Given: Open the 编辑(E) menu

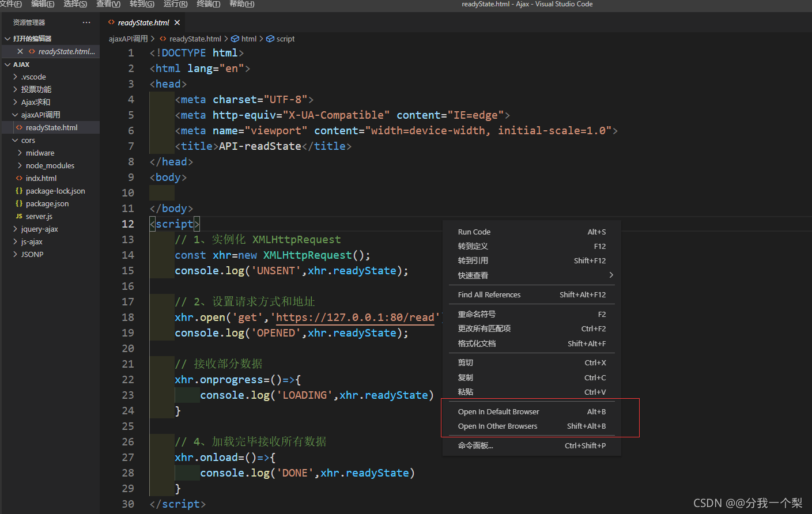Looking at the screenshot, I should click(x=43, y=4).
